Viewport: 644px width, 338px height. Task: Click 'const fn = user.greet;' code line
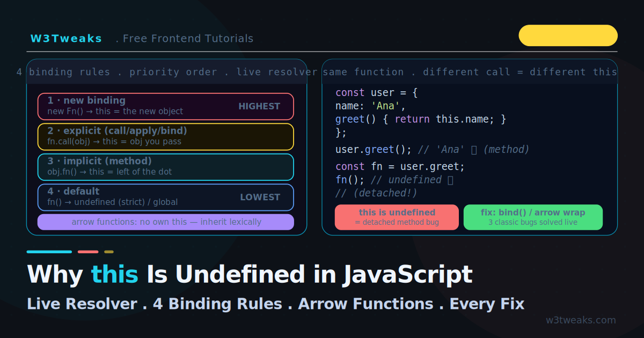pos(400,166)
